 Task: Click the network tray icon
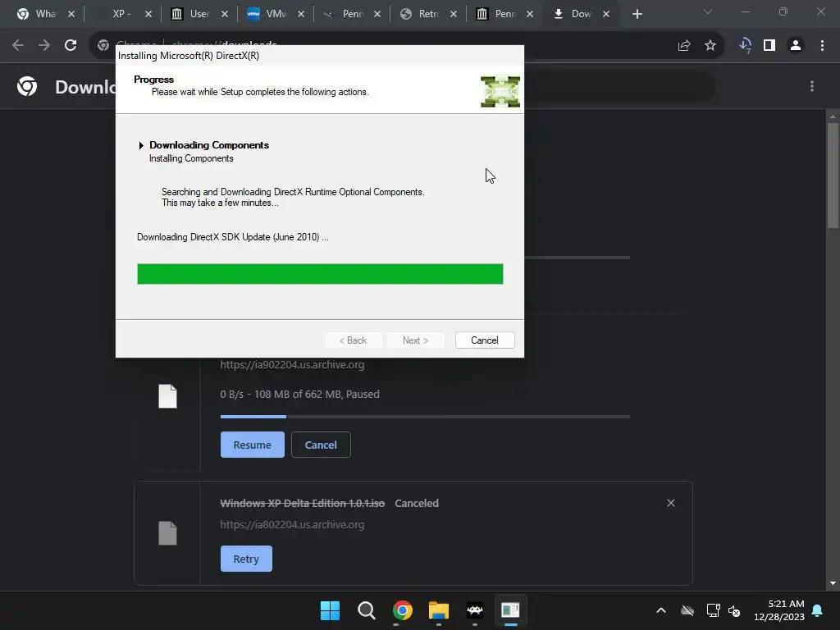713,610
